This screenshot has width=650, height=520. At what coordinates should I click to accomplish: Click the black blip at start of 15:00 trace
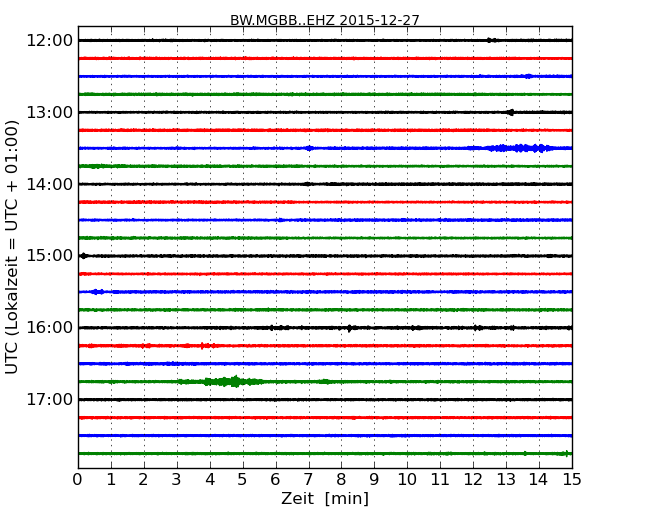[x=83, y=256]
